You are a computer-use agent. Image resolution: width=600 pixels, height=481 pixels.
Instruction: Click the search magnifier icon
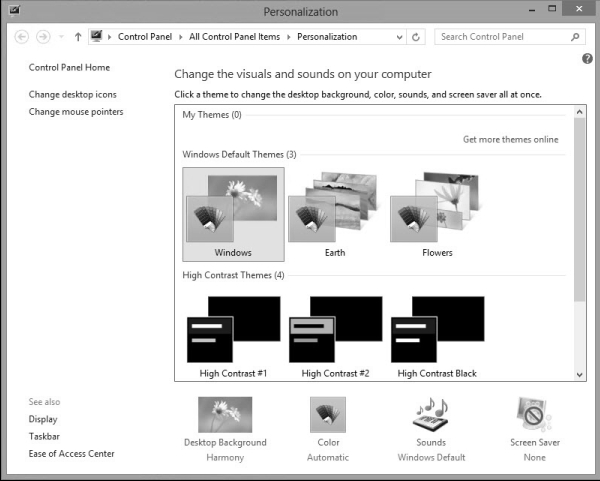[x=576, y=37]
